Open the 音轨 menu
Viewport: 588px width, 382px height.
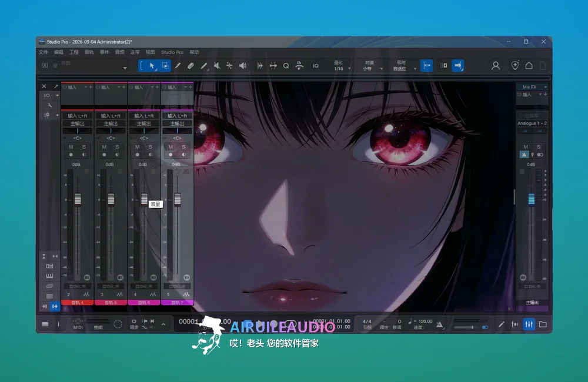pyautogui.click(x=89, y=52)
